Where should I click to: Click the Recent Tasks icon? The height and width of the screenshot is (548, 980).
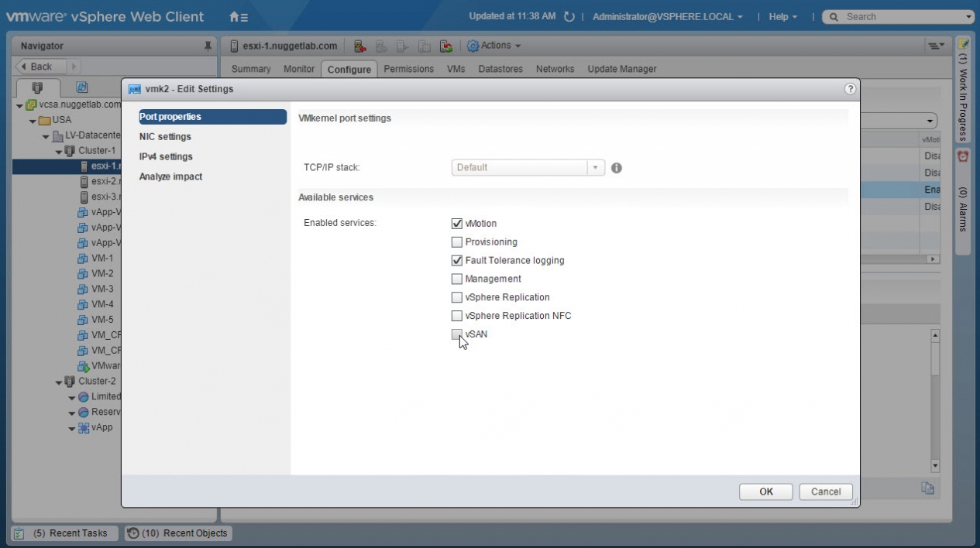click(x=20, y=533)
